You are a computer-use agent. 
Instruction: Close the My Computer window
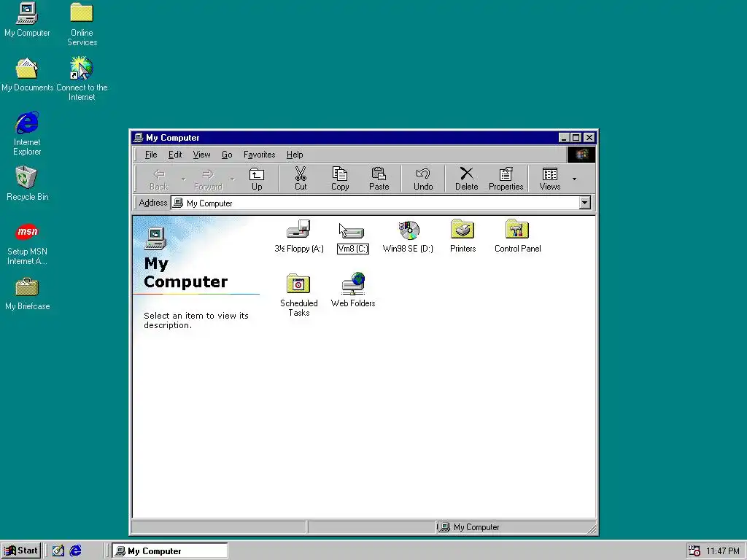coord(589,138)
